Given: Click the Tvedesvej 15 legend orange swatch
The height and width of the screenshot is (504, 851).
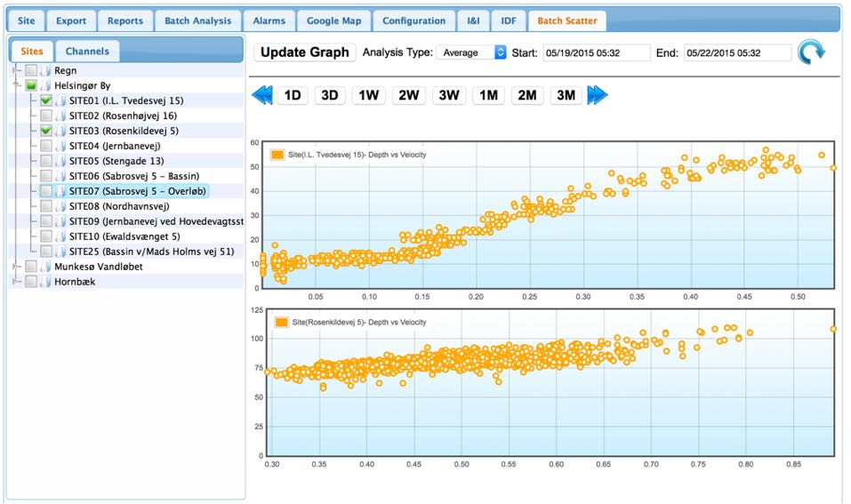Looking at the screenshot, I should pyautogui.click(x=277, y=155).
